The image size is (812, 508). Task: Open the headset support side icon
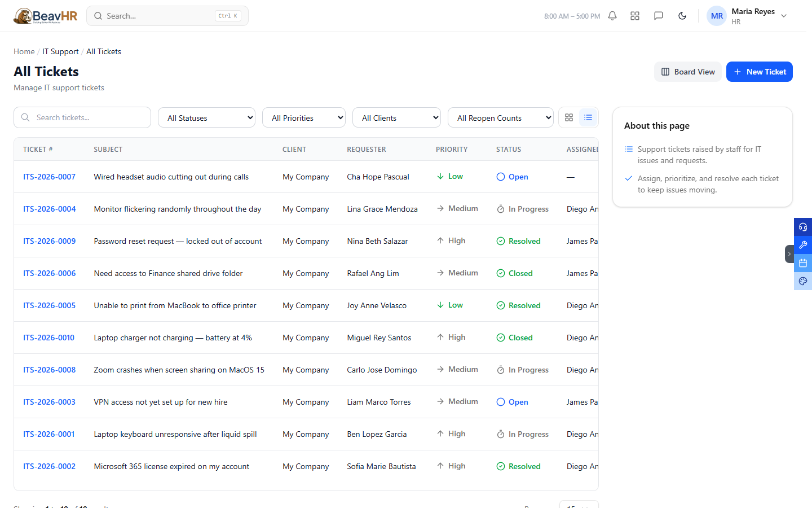coord(803,227)
